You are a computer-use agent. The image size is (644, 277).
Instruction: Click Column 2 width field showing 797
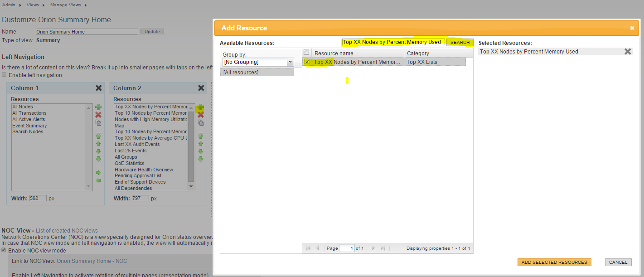[x=140, y=198]
